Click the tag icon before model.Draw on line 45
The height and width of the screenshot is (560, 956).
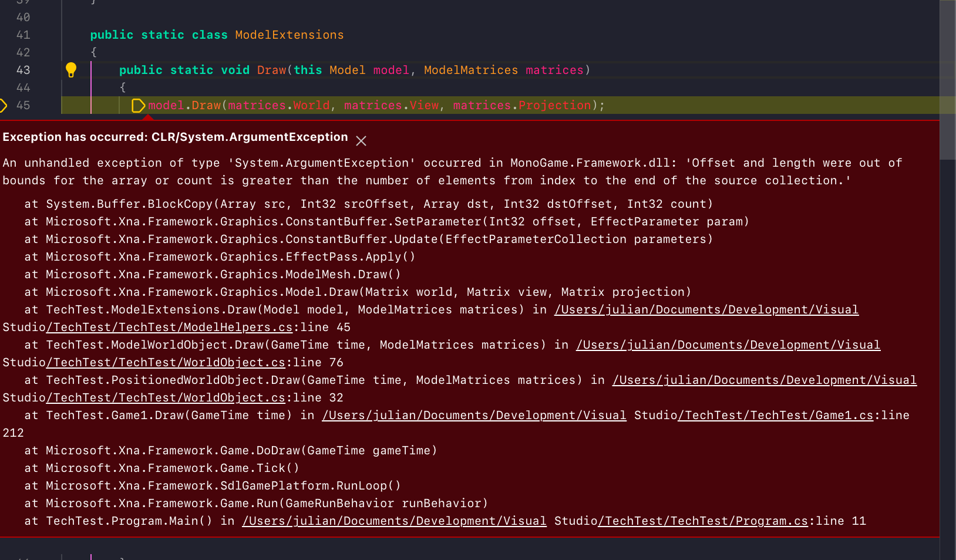tap(139, 106)
